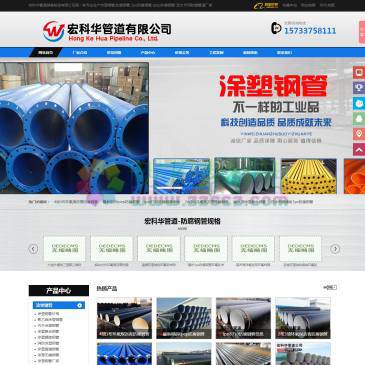Open first hot product image with black pipes
The image size is (365, 365).
coord(124,318)
